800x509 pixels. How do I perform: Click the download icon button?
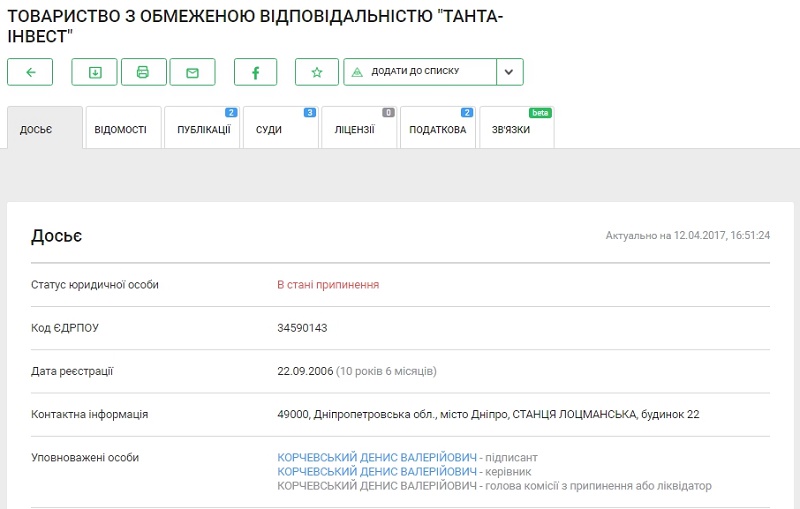[94, 72]
